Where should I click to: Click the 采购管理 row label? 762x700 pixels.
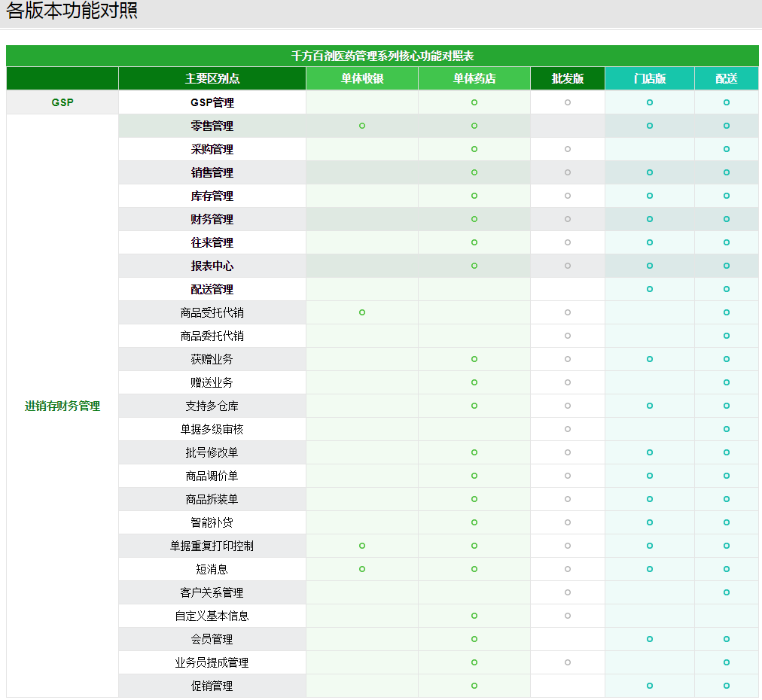(212, 149)
